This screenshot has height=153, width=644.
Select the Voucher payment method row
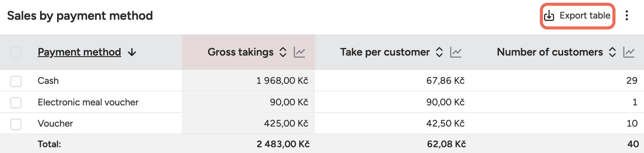[55, 124]
